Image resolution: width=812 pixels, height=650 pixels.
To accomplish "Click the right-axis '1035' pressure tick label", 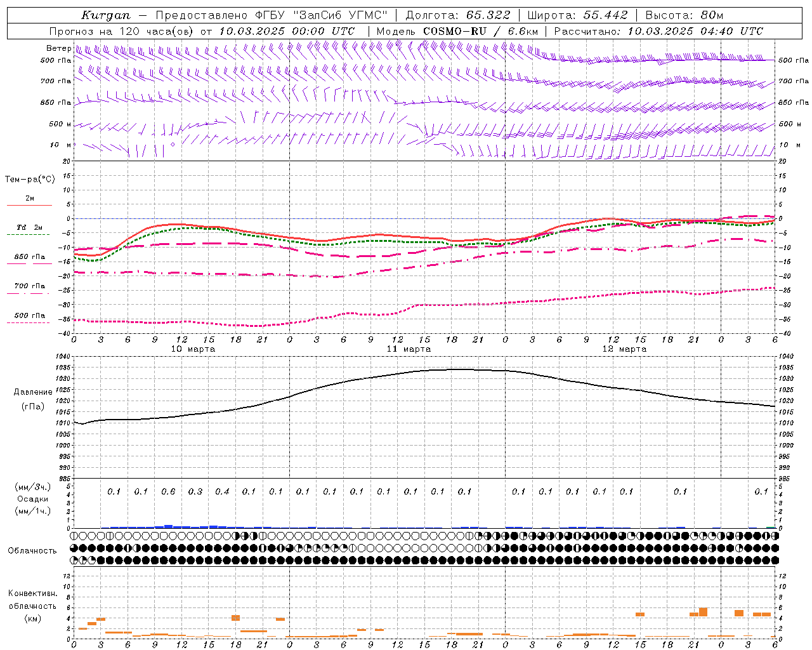I will point(785,368).
